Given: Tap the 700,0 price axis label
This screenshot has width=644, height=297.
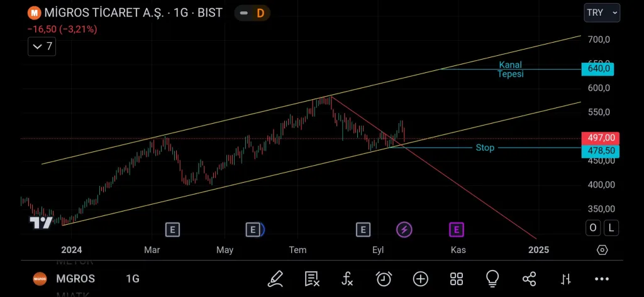Looking at the screenshot, I should pos(599,40).
